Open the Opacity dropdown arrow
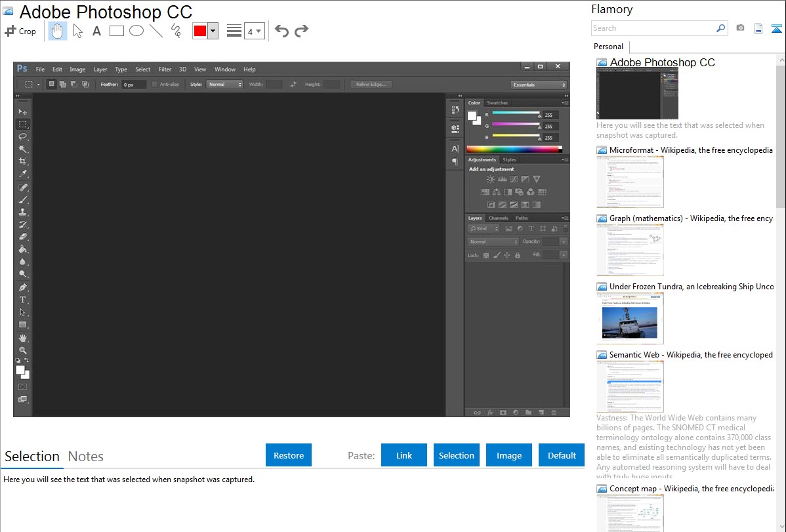Viewport: 786px width, 532px height. [x=564, y=241]
